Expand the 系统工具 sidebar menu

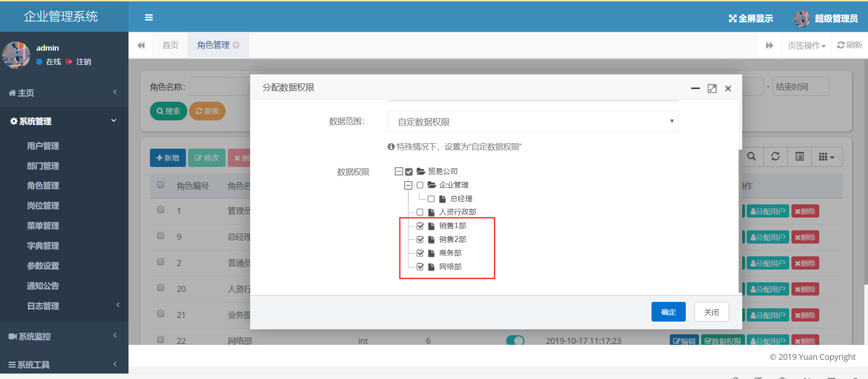[64, 364]
